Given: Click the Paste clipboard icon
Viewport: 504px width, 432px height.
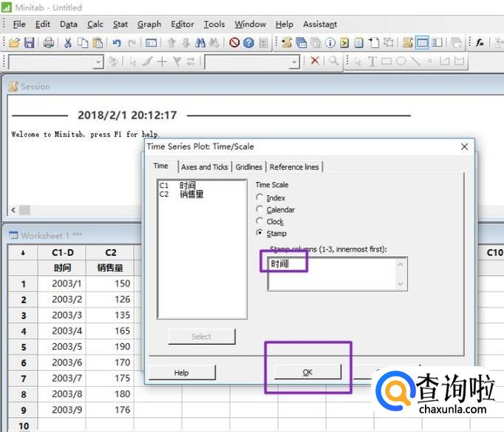Looking at the screenshot, I should (x=98, y=43).
